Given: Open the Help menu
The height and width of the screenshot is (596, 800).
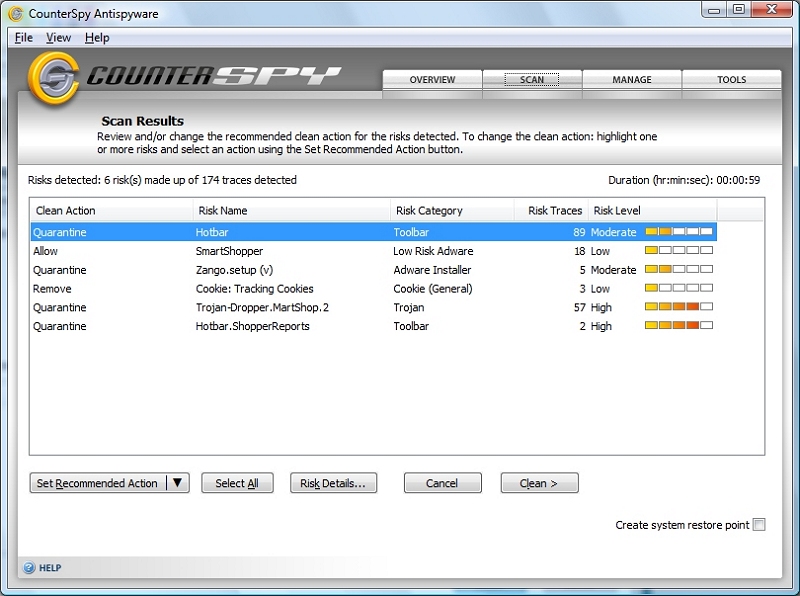Looking at the screenshot, I should tap(97, 38).
